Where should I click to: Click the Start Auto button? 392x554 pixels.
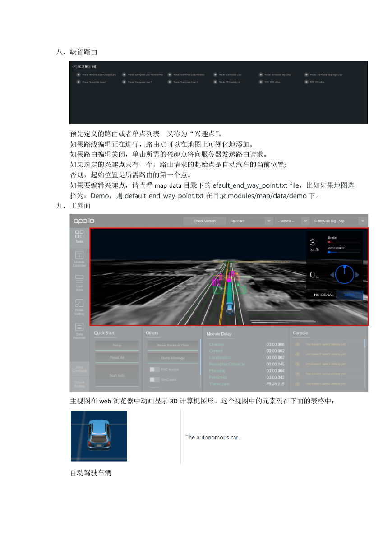point(117,375)
